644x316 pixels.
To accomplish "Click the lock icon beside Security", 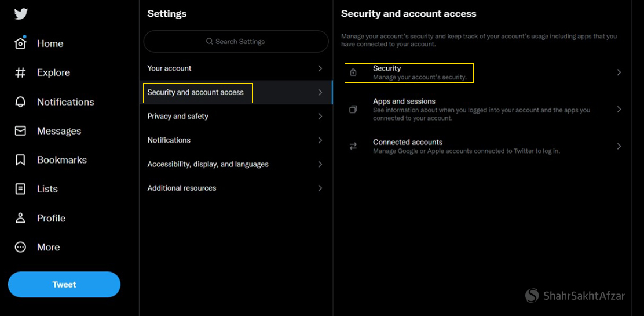I will tap(353, 72).
